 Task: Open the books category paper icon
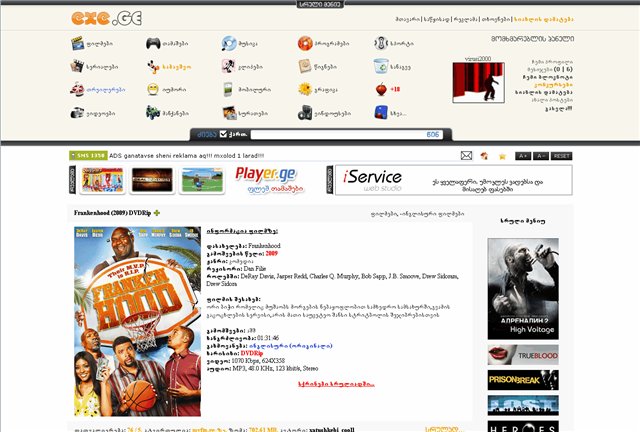coord(304,66)
